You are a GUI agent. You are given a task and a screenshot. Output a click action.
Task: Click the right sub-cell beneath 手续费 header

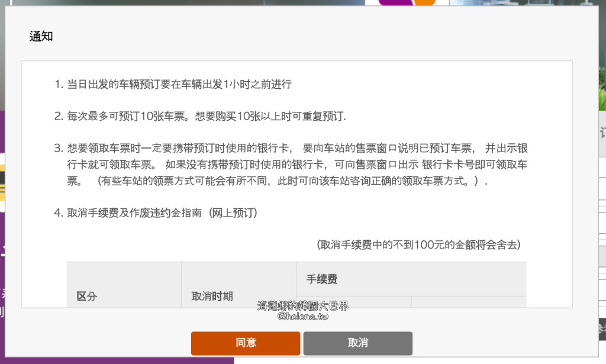tap(468, 302)
